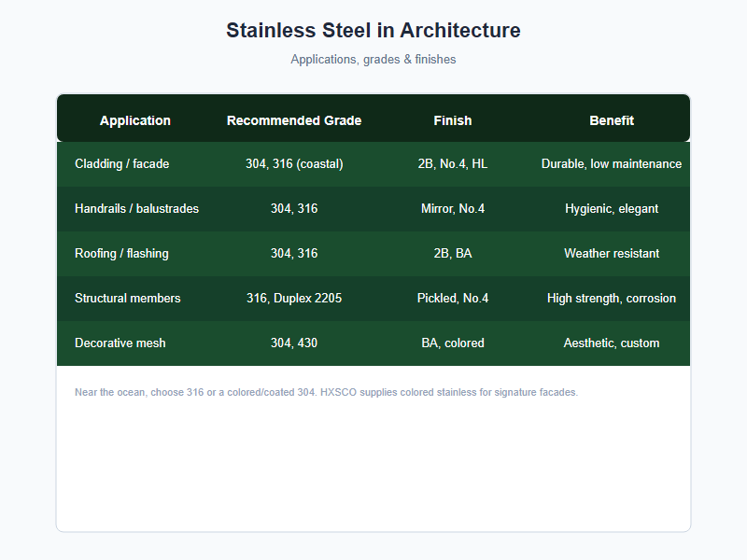The image size is (747, 560).
Task: Click the 'BA, colored' finish cell
Action: [453, 343]
